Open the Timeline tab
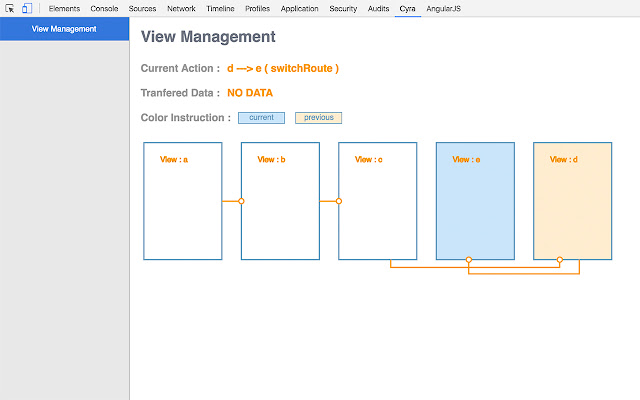Screen dimensions: 640x400 [220, 9]
